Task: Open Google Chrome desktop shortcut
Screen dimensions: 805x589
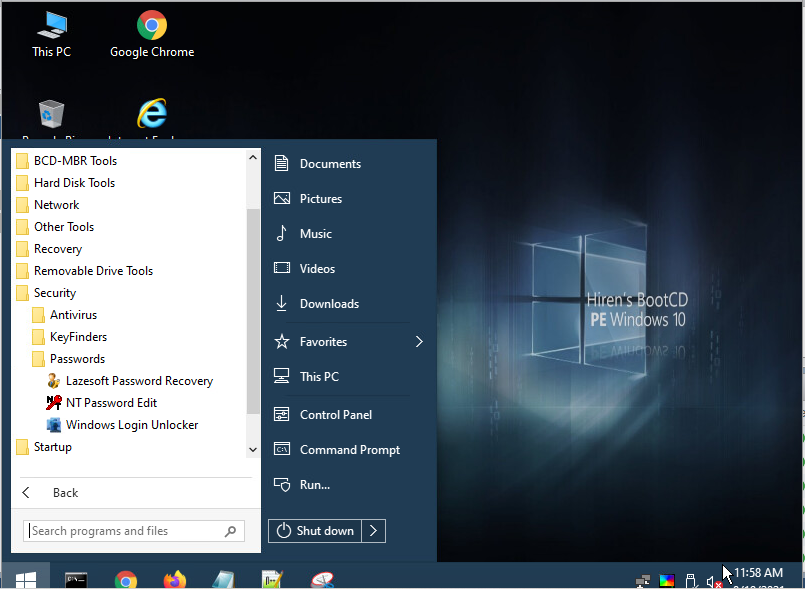Action: tap(152, 34)
